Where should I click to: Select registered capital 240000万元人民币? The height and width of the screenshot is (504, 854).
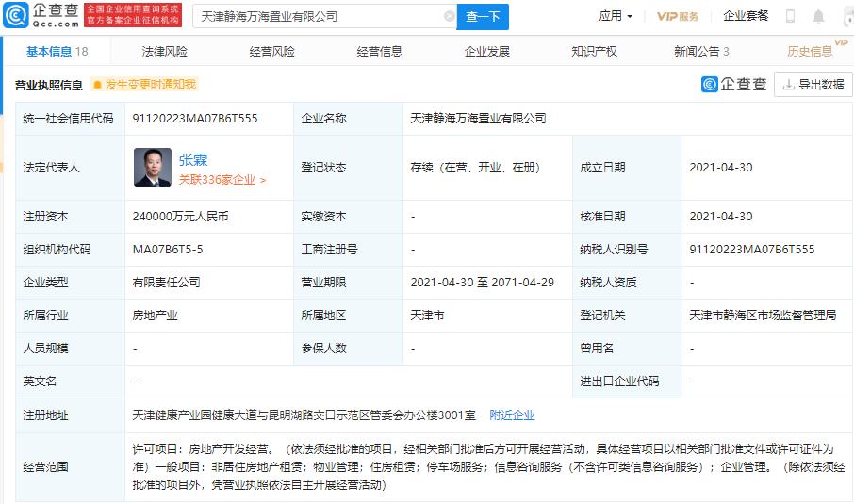[180, 216]
